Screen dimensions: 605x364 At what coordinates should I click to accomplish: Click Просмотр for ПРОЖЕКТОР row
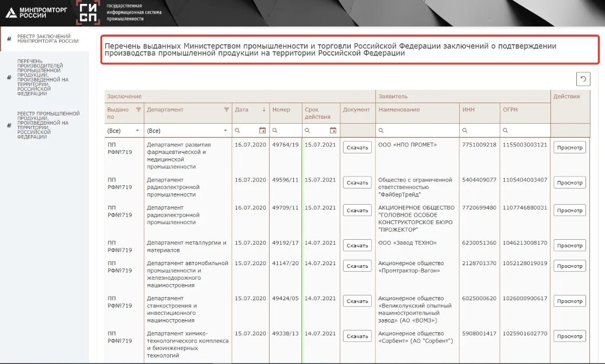click(x=569, y=210)
